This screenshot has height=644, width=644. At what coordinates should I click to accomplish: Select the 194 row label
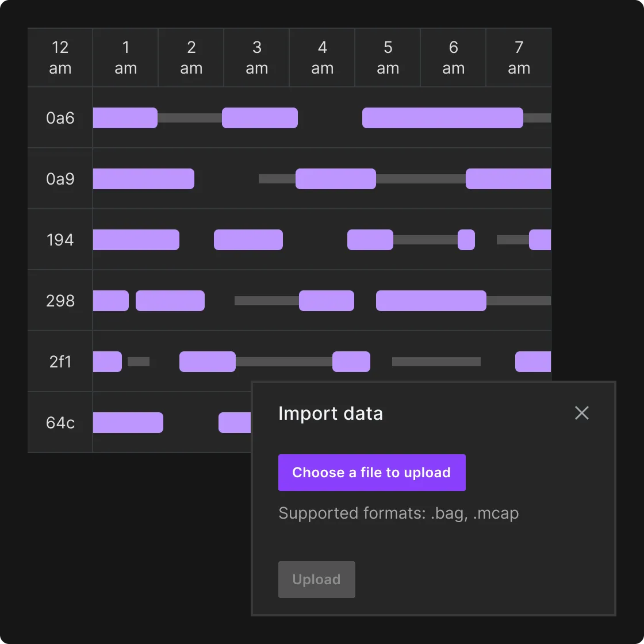60,240
